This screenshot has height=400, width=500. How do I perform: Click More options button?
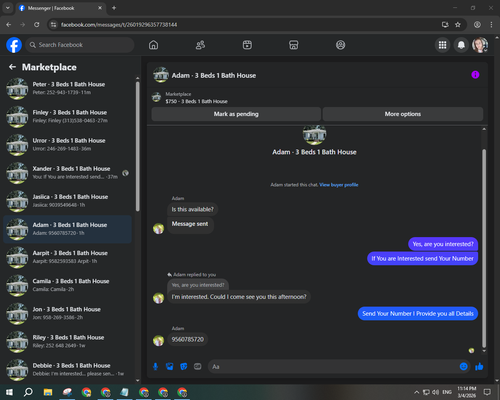click(403, 114)
